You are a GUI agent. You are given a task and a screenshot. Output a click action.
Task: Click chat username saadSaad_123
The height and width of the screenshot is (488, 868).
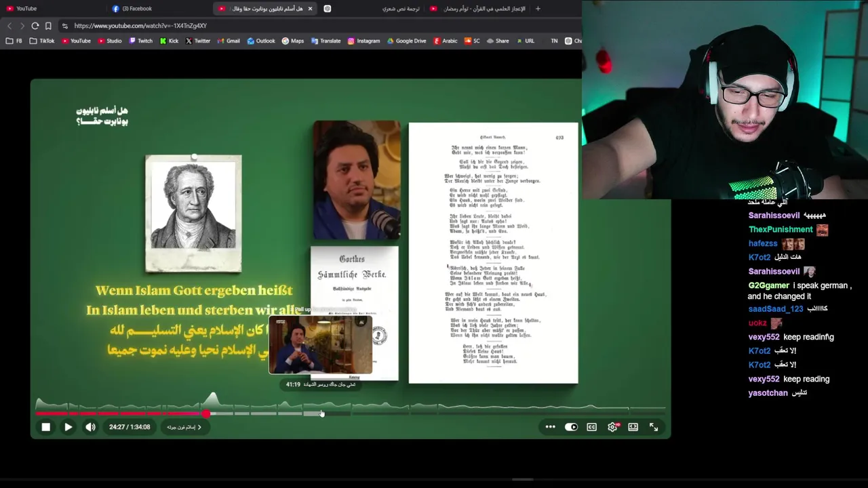[776, 309]
